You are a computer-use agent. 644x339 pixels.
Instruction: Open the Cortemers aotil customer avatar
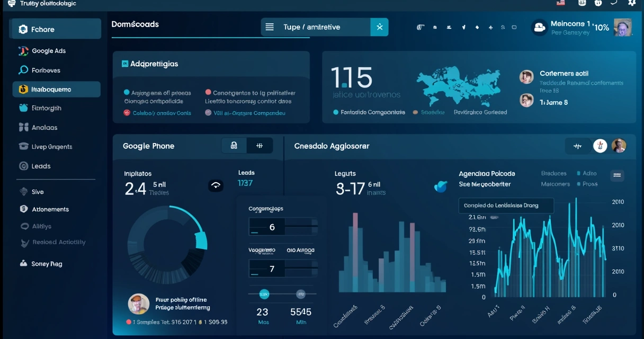[x=526, y=77]
